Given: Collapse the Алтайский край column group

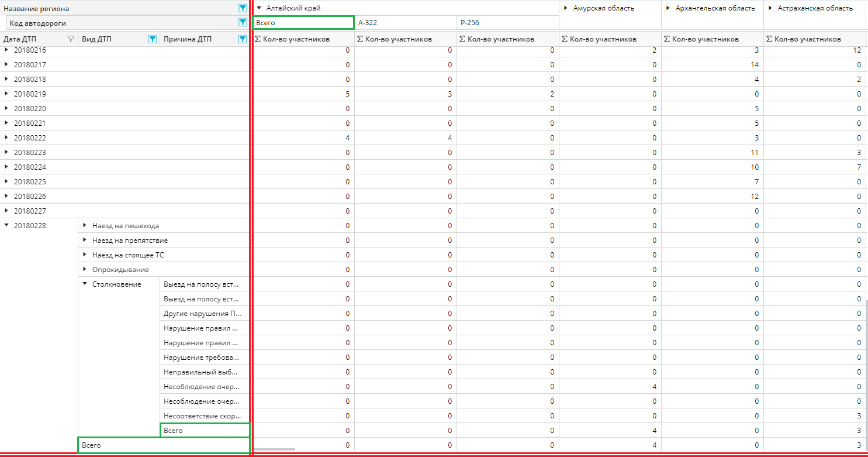Looking at the screenshot, I should tap(259, 8).
